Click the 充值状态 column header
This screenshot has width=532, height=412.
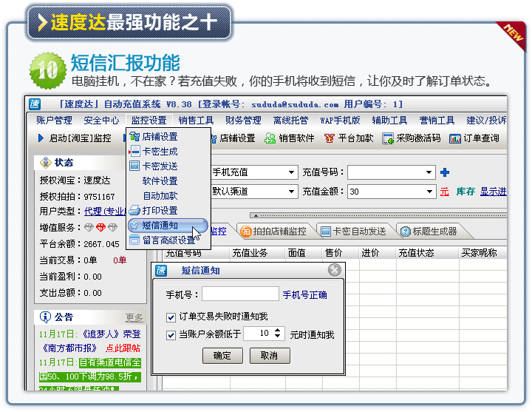[416, 253]
